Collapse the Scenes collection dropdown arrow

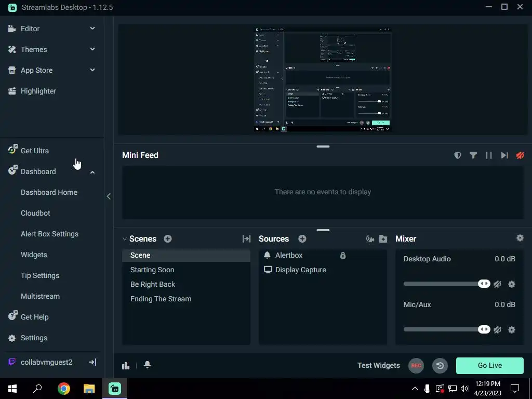[125, 239]
